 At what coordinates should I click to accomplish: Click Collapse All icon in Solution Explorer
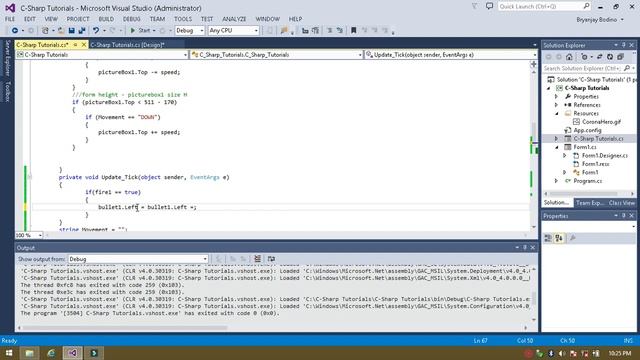(620, 57)
